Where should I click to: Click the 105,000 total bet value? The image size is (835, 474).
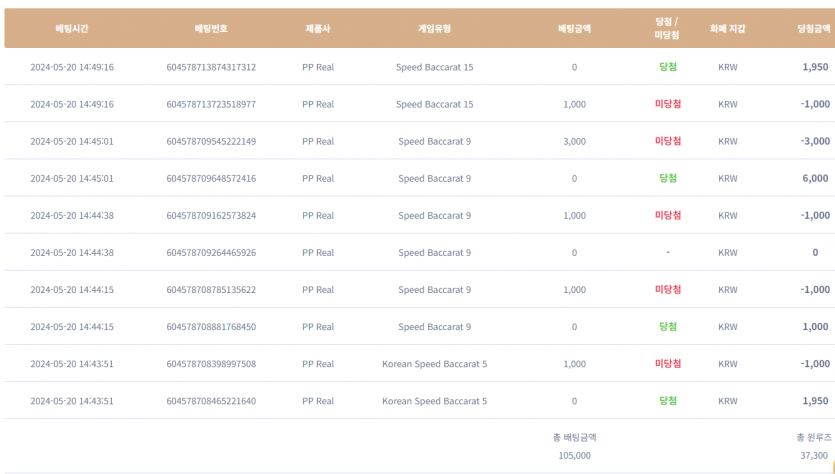575,455
